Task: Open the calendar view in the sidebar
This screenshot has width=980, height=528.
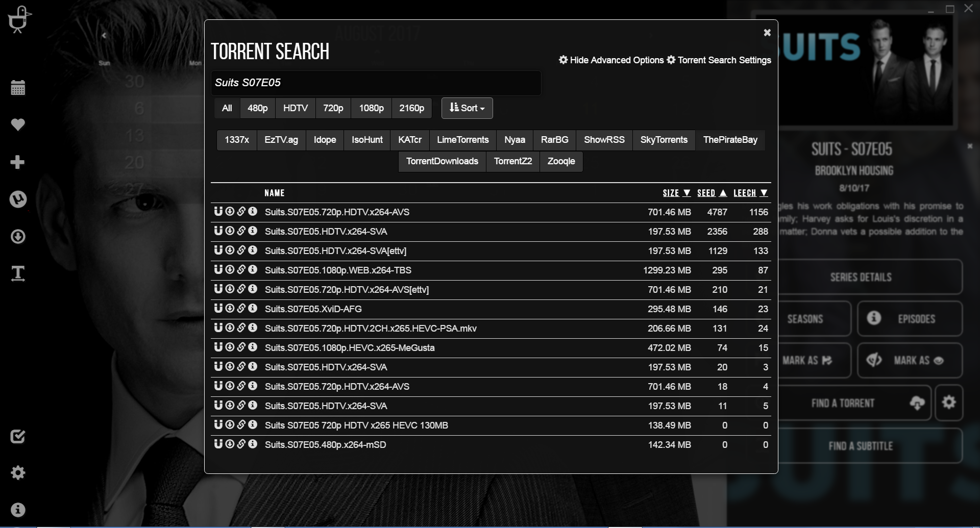Action: pyautogui.click(x=18, y=88)
